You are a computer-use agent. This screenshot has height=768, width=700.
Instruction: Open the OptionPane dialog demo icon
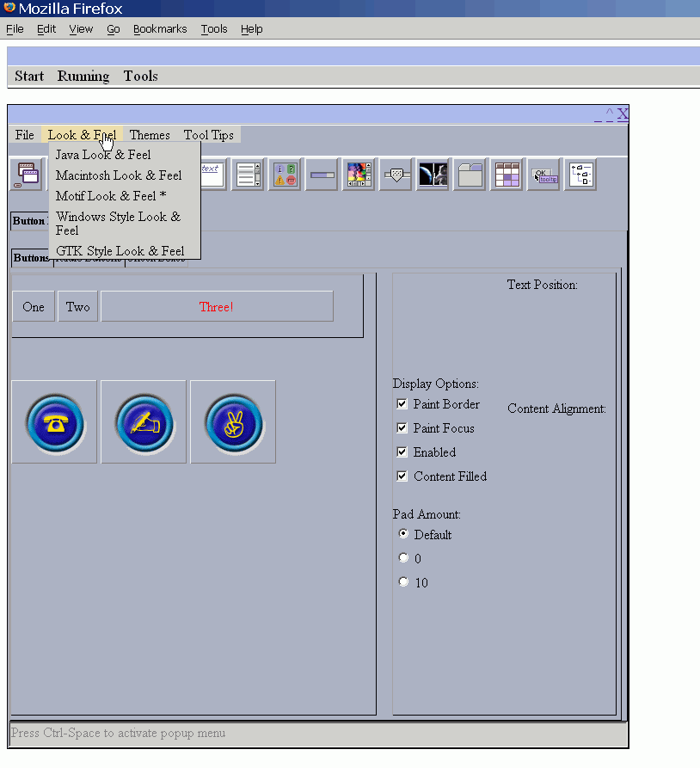(x=285, y=175)
